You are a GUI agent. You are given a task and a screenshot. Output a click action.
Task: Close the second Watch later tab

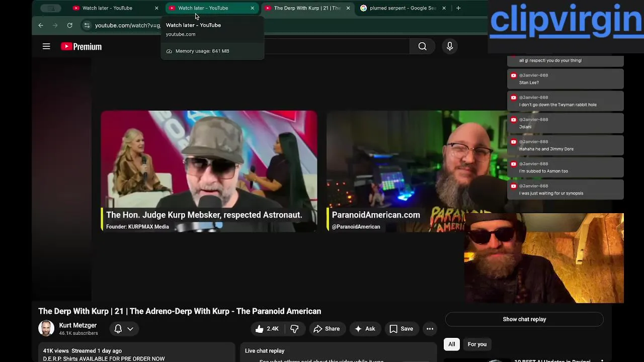pos(253,8)
